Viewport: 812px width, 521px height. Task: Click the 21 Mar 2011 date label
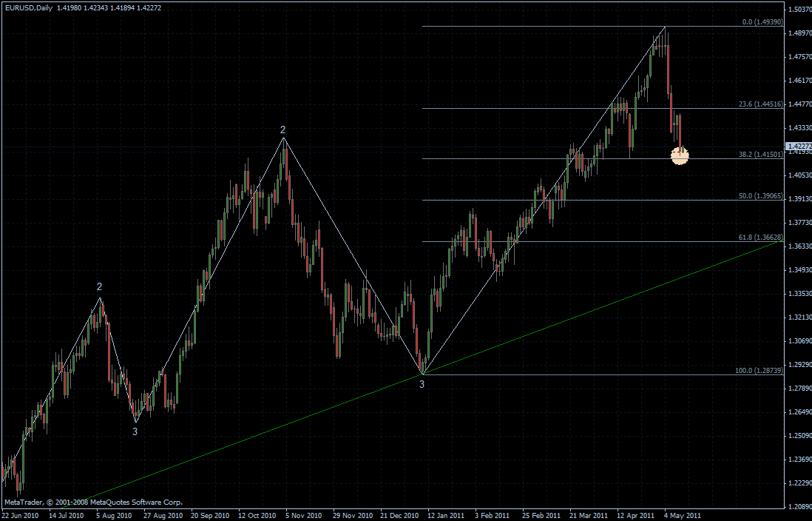click(x=589, y=516)
